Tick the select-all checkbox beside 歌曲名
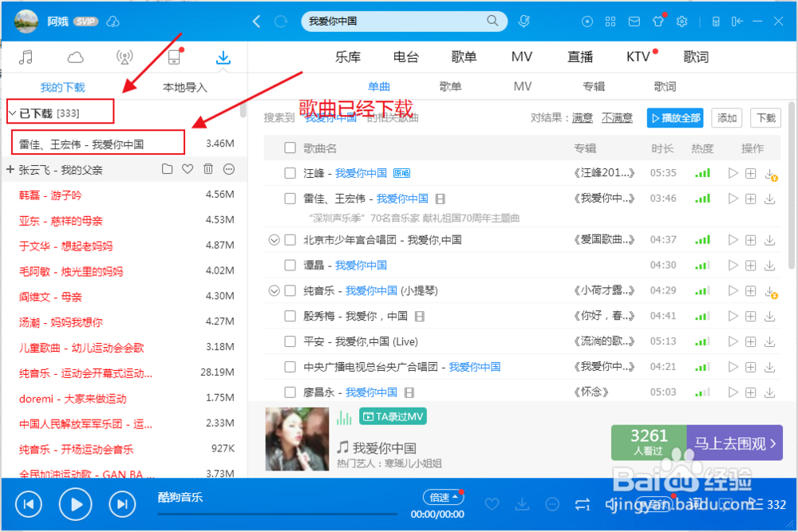This screenshot has width=798, height=532. 290,148
